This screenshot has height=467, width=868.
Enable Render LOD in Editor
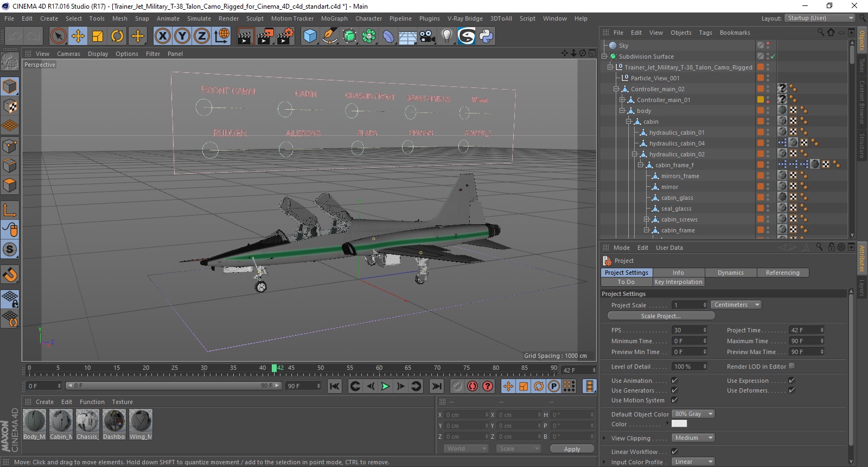[792, 366]
